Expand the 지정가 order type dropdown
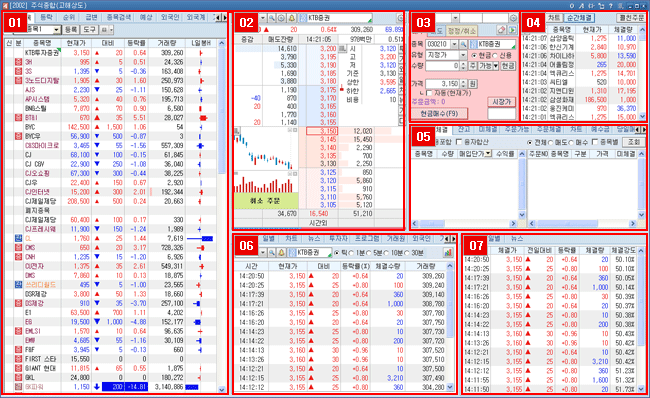 pos(463,55)
